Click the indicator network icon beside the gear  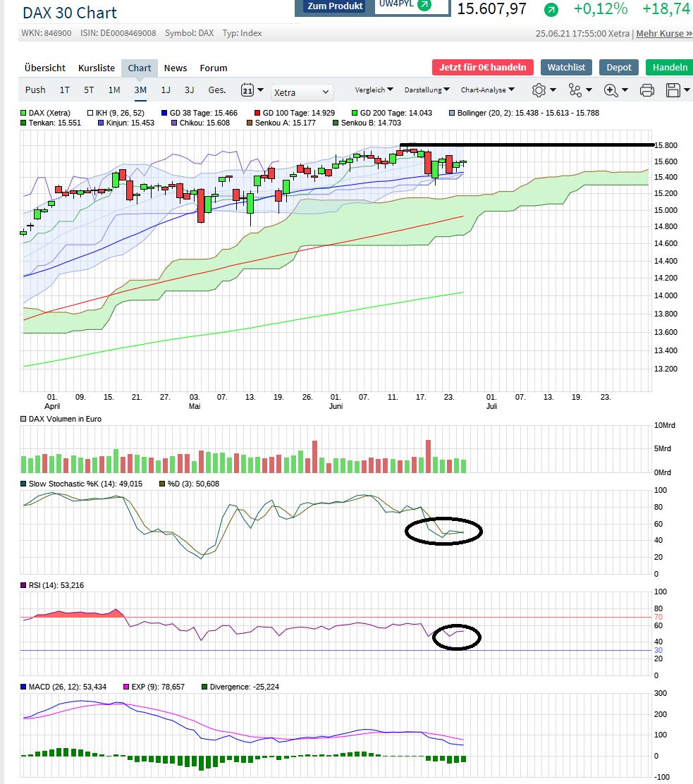(x=576, y=90)
